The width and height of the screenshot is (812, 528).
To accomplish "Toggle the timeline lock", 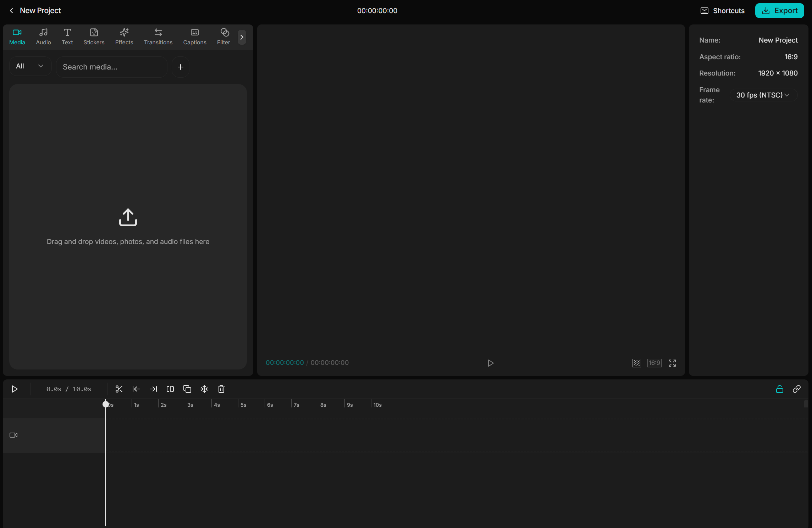I will [779, 389].
